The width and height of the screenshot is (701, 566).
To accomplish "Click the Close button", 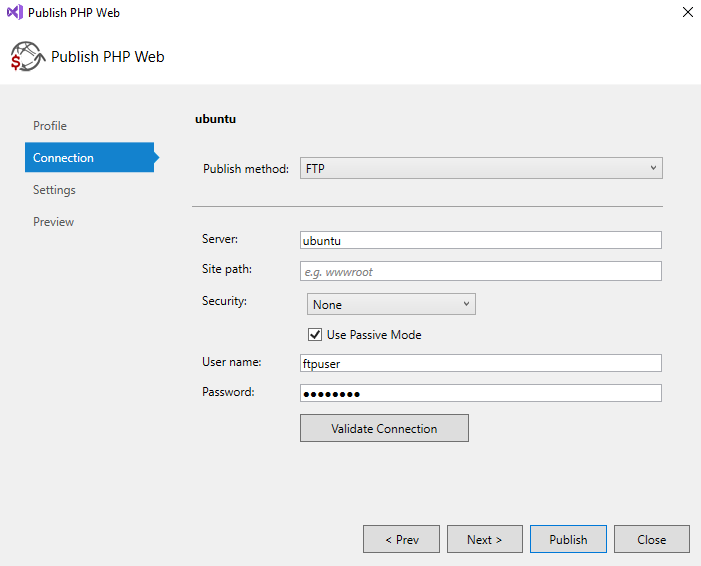I will pos(652,539).
